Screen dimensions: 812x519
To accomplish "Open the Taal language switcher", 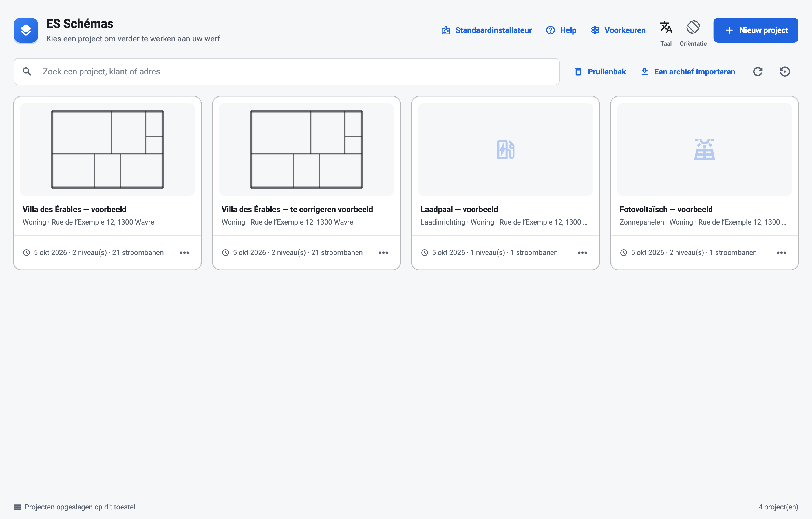I will point(666,33).
